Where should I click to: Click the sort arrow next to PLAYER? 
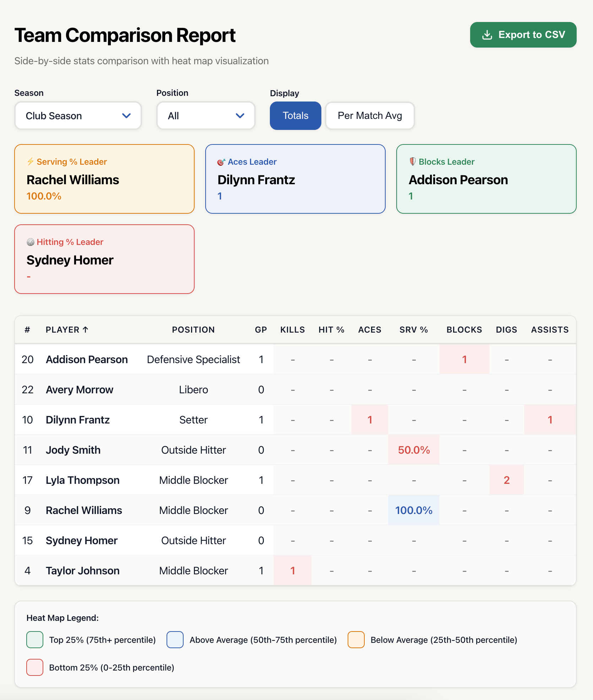86,330
